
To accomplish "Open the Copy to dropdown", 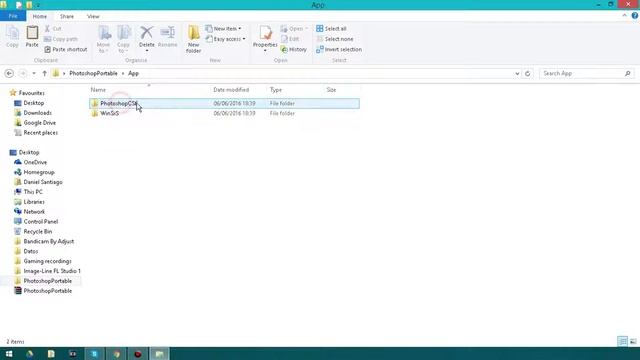I will tap(123, 39).
